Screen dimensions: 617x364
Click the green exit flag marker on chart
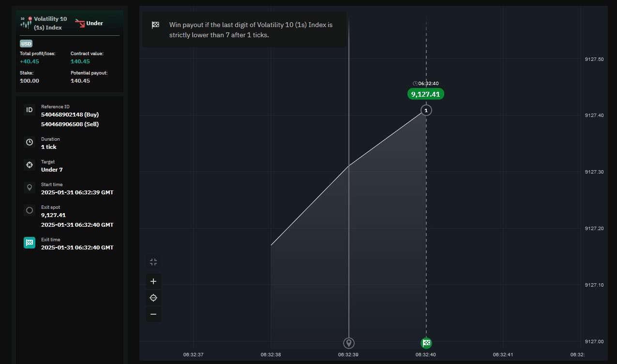[426, 343]
